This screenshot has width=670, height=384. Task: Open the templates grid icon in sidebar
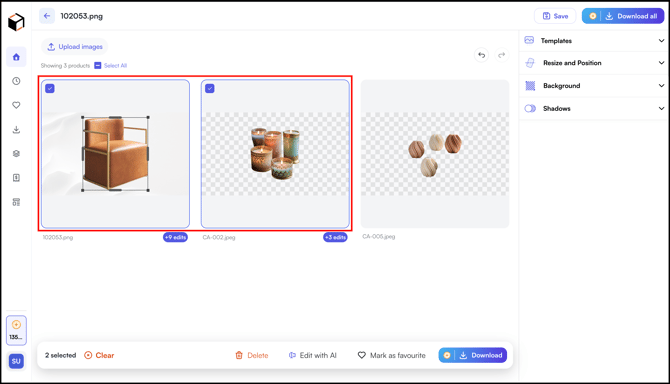point(16,202)
